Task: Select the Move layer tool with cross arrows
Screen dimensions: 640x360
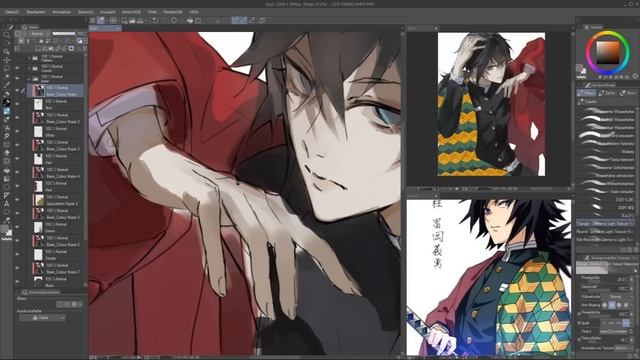Action: click(7, 60)
